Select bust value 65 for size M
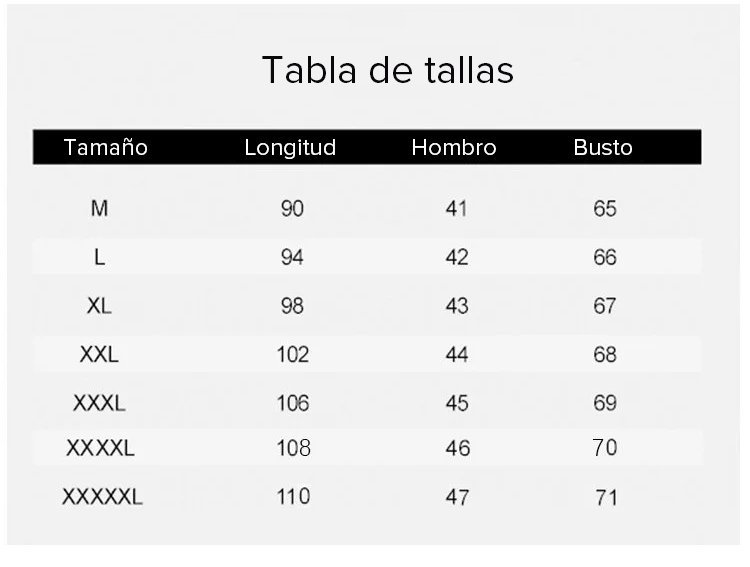 (x=605, y=209)
